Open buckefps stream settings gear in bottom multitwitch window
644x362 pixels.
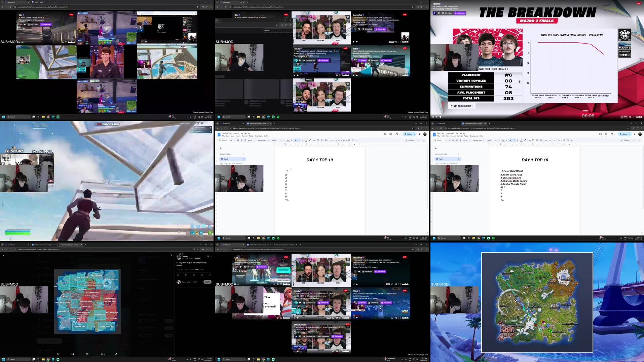tap(396, 284)
